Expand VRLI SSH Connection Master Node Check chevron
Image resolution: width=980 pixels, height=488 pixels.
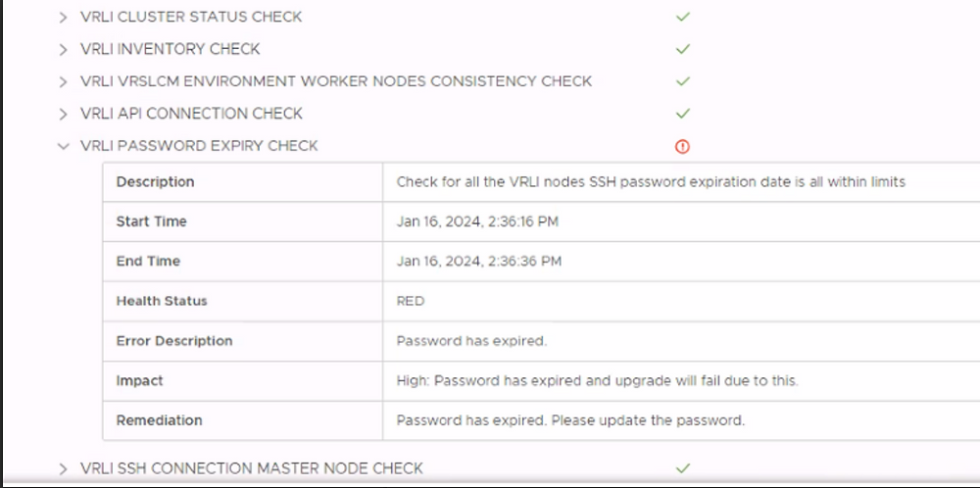(x=63, y=468)
